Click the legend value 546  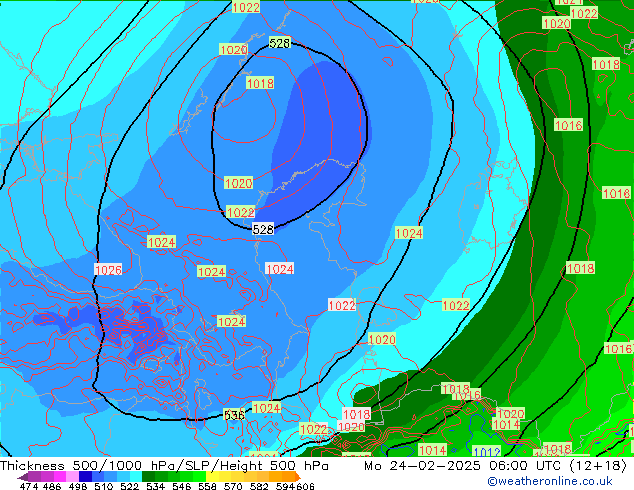pos(181,486)
